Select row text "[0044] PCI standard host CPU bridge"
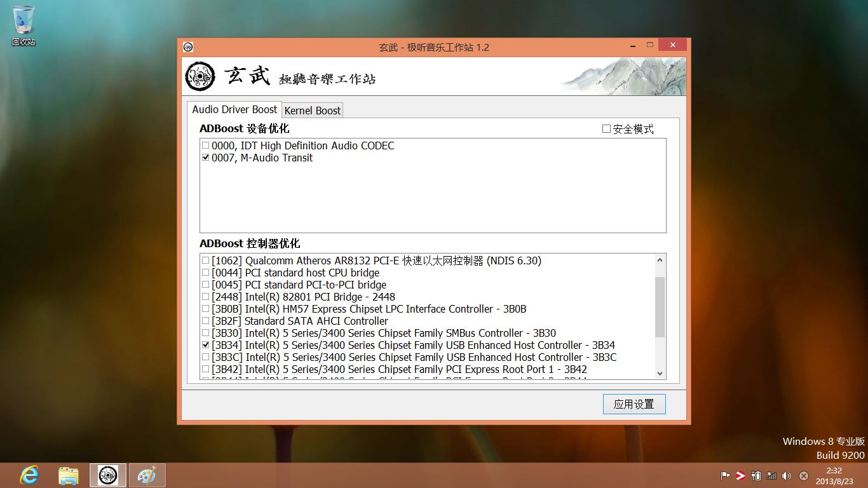The height and width of the screenshot is (488, 868). (295, 273)
